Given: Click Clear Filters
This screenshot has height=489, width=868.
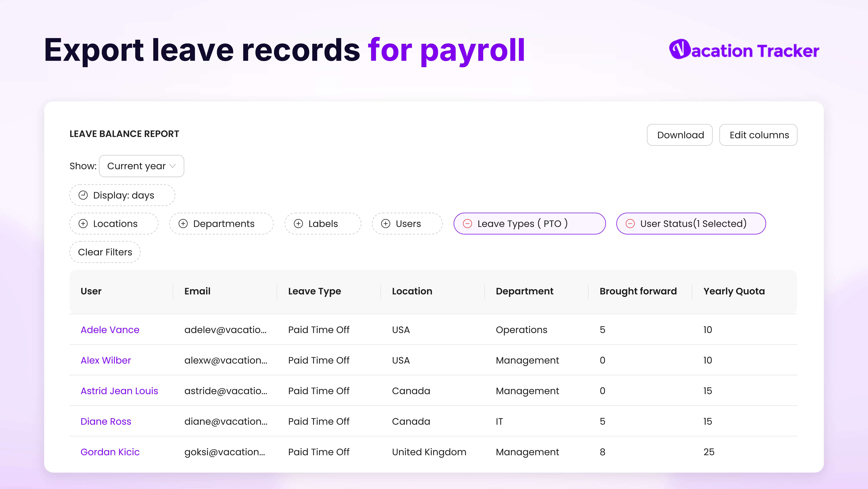Looking at the screenshot, I should [105, 252].
